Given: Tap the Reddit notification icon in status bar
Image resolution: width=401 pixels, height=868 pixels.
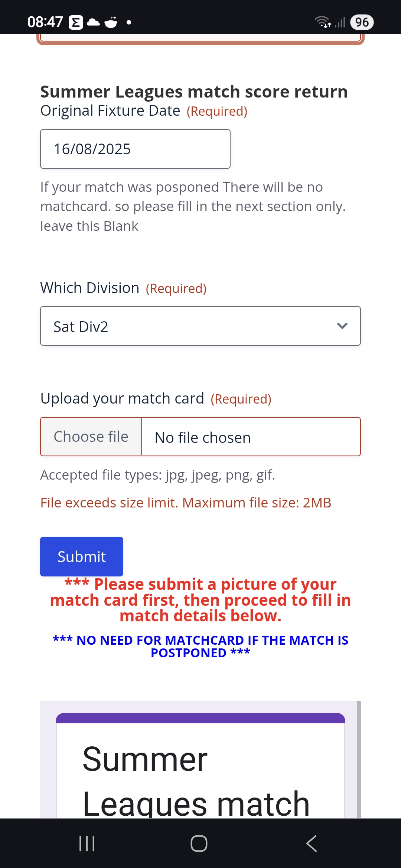Looking at the screenshot, I should [x=111, y=22].
